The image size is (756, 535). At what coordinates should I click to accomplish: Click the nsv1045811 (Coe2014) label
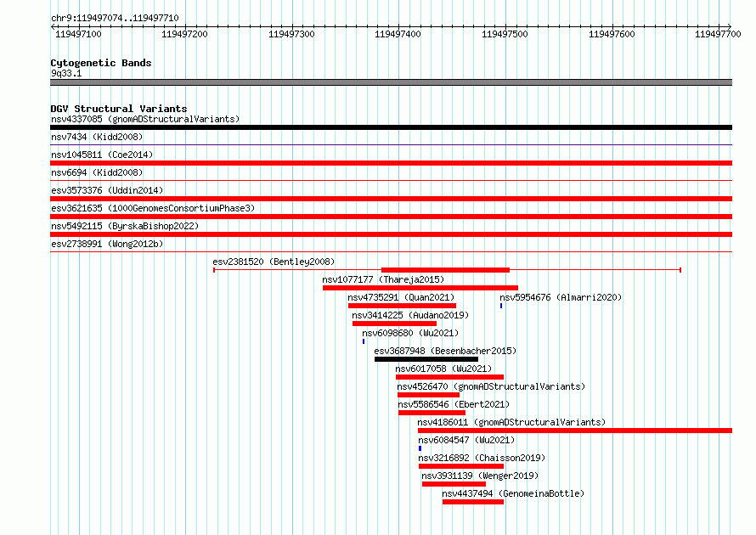pos(102,155)
